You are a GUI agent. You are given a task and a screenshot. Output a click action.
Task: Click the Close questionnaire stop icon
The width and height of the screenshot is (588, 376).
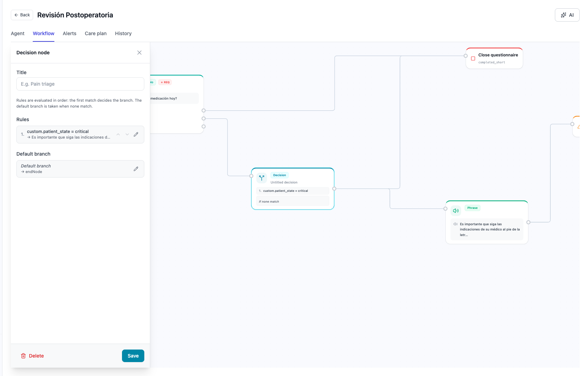[x=473, y=58]
